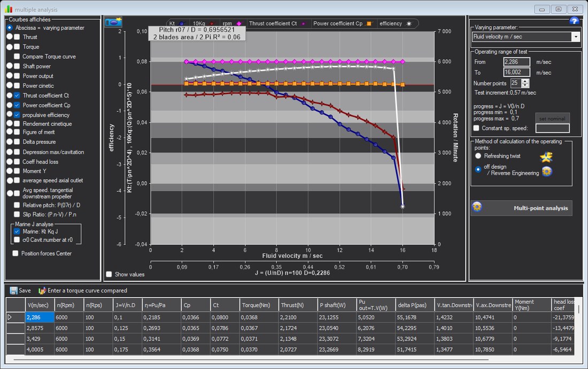The height and width of the screenshot is (369, 588).
Task: Check Position forces Center
Action: click(16, 253)
